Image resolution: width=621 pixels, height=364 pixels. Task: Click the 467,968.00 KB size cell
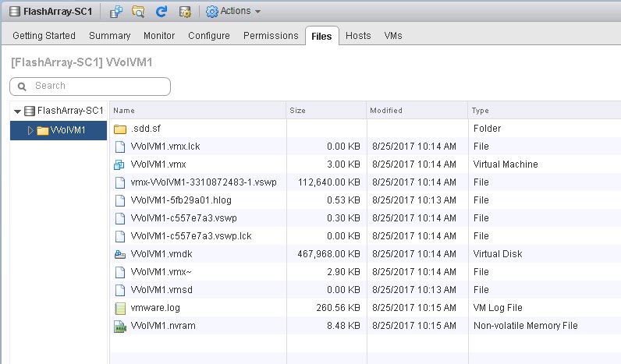[x=328, y=254]
